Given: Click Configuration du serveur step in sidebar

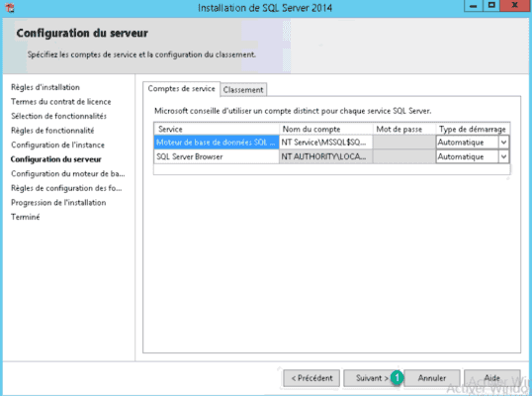Looking at the screenshot, I should (x=56, y=159).
